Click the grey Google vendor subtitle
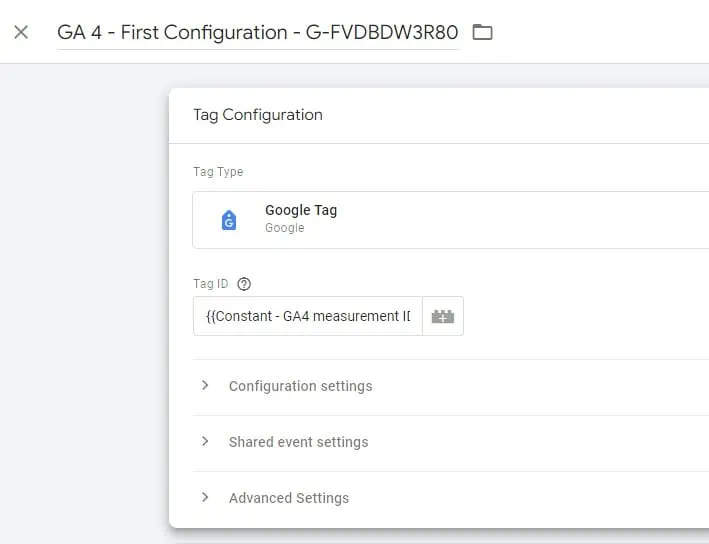The image size is (709, 544). [x=284, y=228]
